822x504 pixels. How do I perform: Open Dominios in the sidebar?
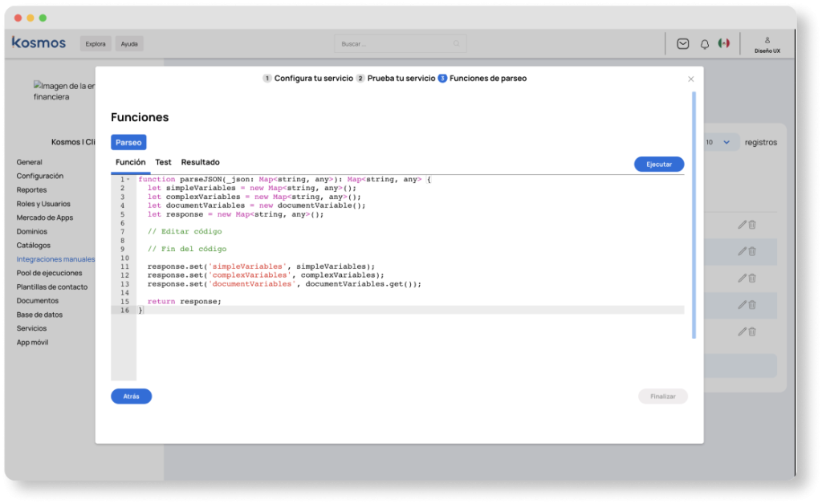[31, 232]
